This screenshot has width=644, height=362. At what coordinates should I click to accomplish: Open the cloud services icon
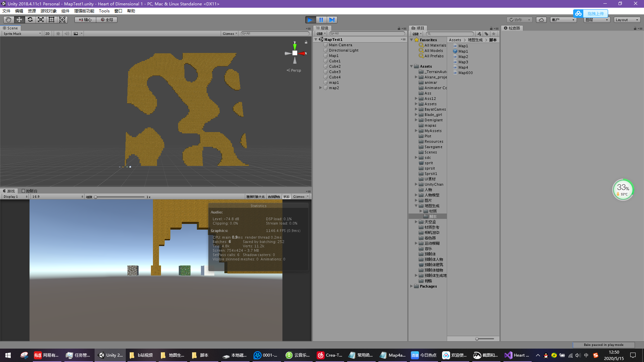click(x=541, y=20)
